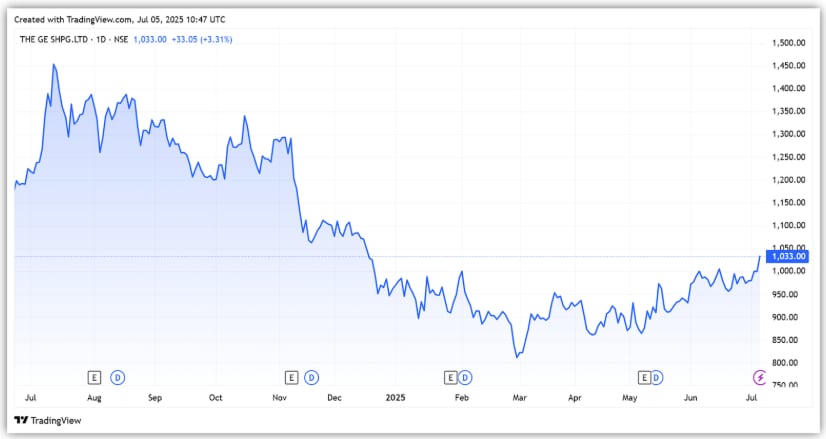
Task: Click the 1,500.00 price axis label
Action: 789,43
